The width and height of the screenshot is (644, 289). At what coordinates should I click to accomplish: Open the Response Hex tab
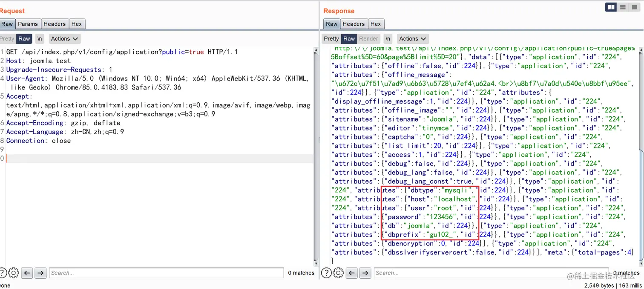376,24
